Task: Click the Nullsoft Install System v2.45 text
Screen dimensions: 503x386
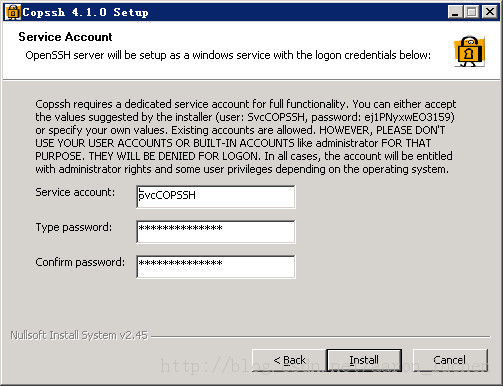Action: click(x=79, y=335)
